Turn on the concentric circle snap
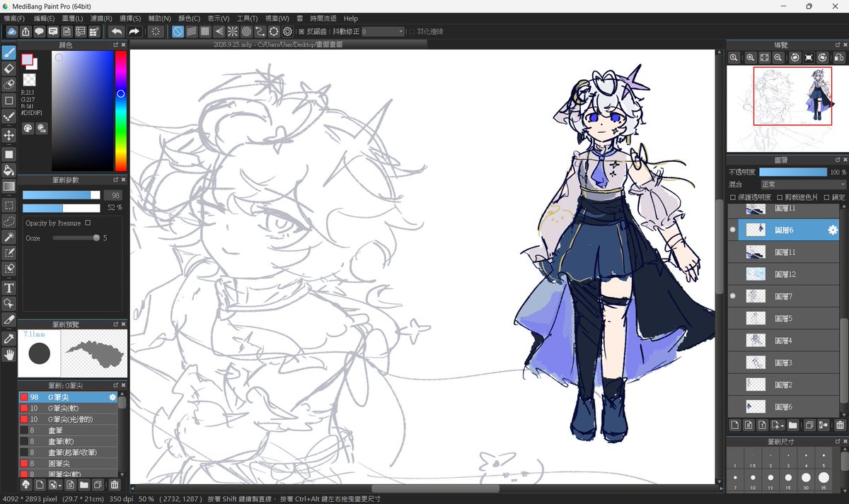Viewport: 849px width, 504px height. click(246, 31)
